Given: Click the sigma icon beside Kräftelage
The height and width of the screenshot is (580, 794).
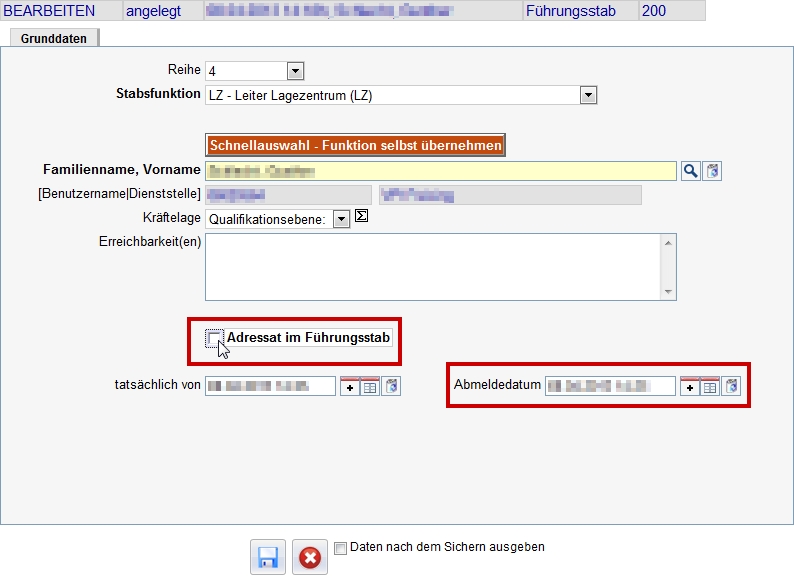Looking at the screenshot, I should [361, 216].
